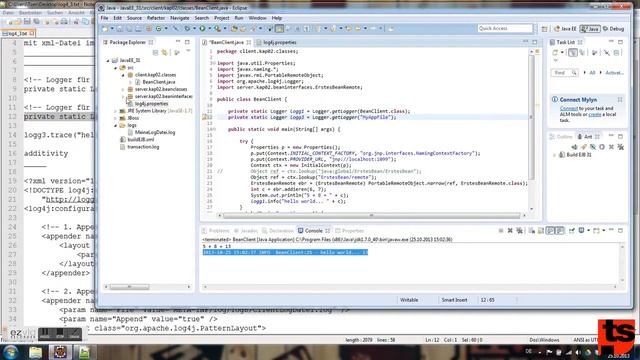Click the Quick Access input field
Screen dimensions: 640x360
pos(505,29)
